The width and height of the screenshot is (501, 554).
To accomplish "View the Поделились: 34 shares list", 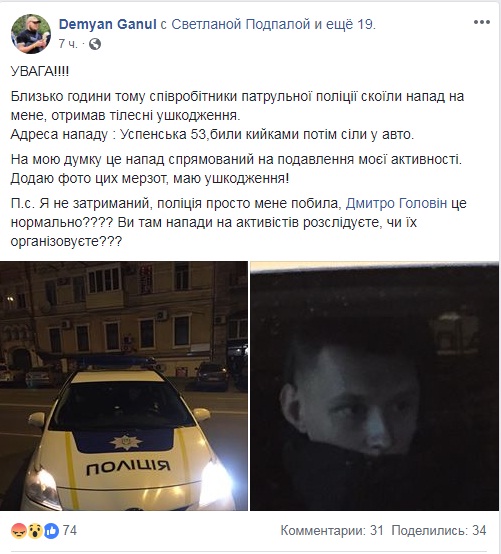I will tap(439, 531).
